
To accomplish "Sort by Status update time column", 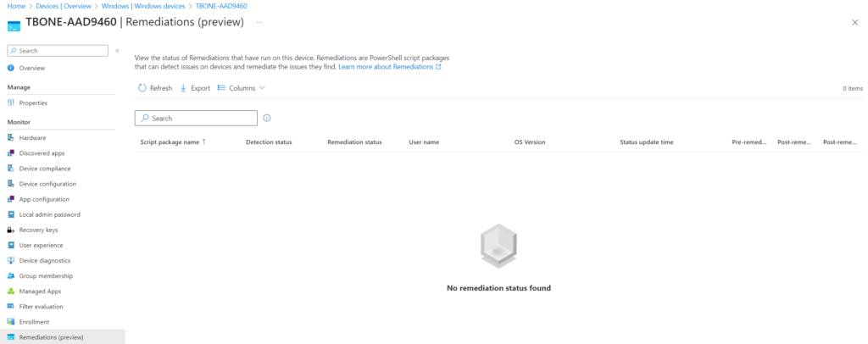I will point(647,142).
